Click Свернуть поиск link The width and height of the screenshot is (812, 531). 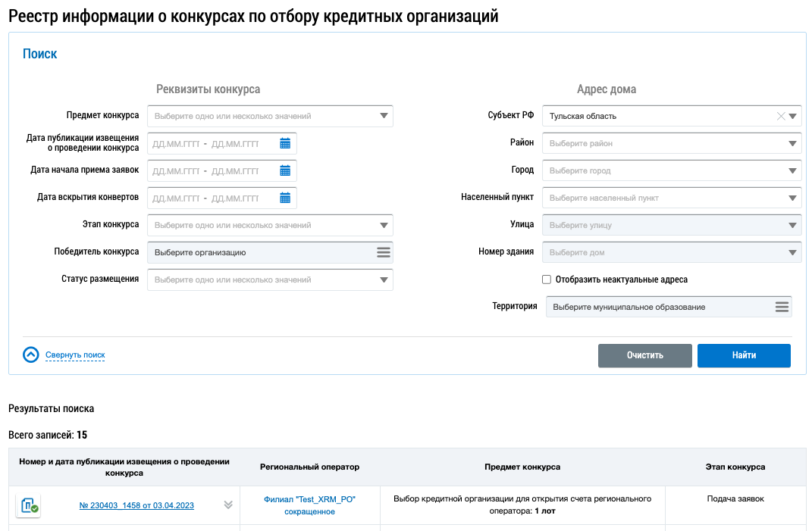75,355
